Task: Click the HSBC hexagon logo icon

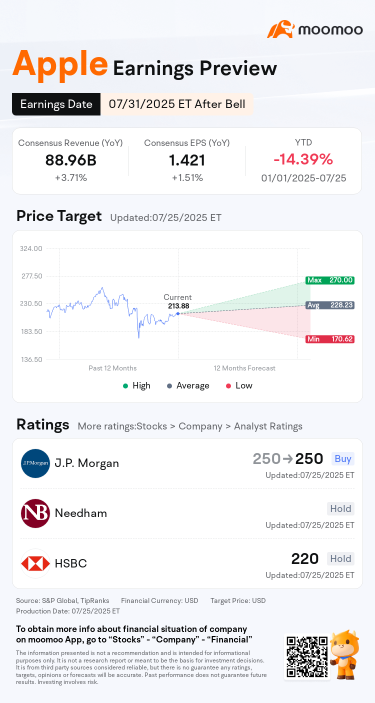Action: 35,563
